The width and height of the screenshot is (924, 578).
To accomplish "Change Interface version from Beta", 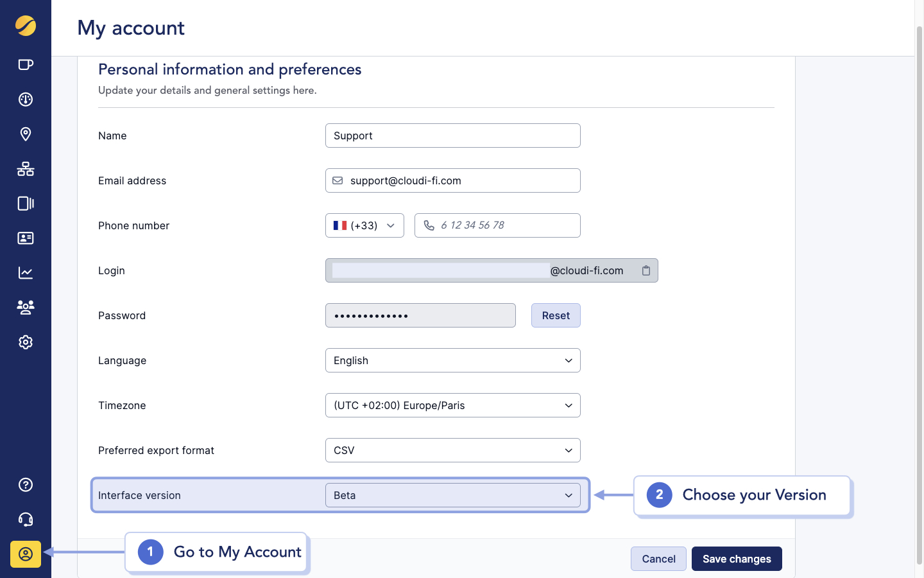I will coord(452,495).
